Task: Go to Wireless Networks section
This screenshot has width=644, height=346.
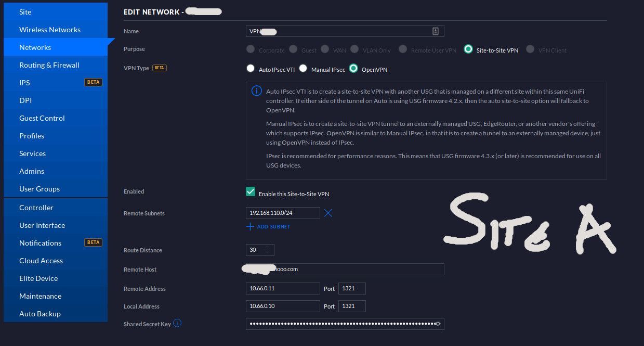Action: coord(50,30)
